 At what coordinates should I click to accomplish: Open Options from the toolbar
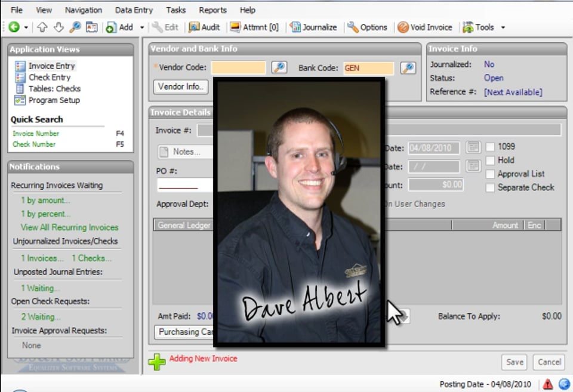pos(367,27)
